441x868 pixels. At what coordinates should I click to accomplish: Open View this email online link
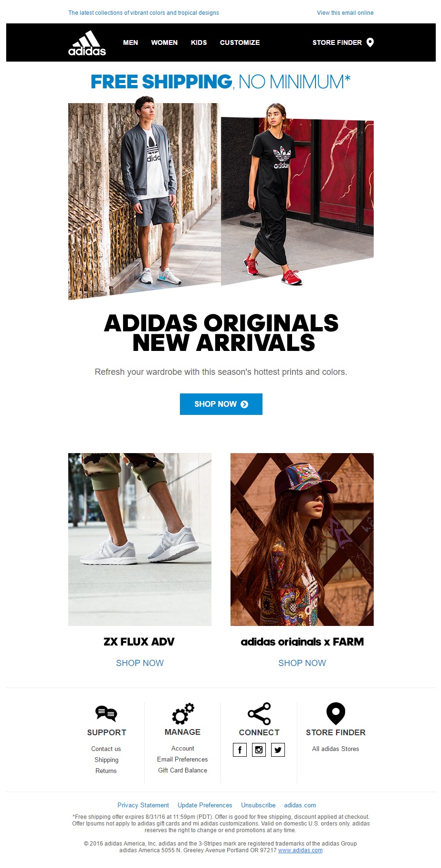tap(345, 13)
